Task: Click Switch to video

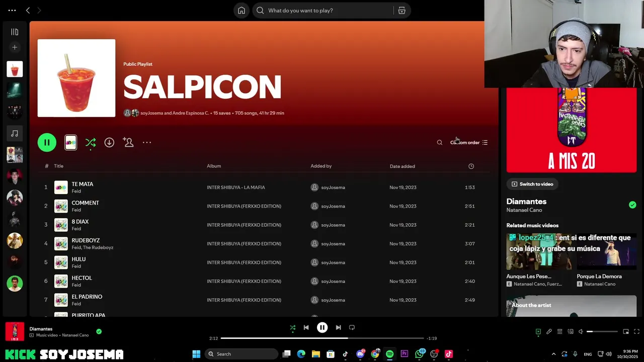Action: point(532,184)
